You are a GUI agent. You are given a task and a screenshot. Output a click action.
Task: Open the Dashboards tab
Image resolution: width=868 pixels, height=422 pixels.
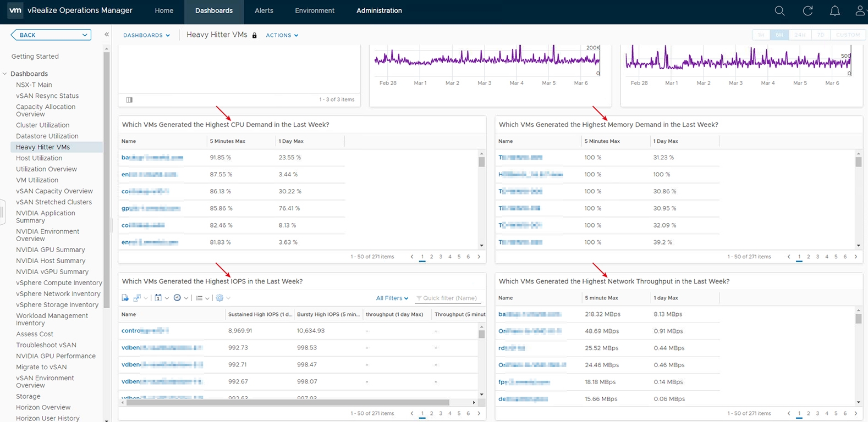coord(214,10)
